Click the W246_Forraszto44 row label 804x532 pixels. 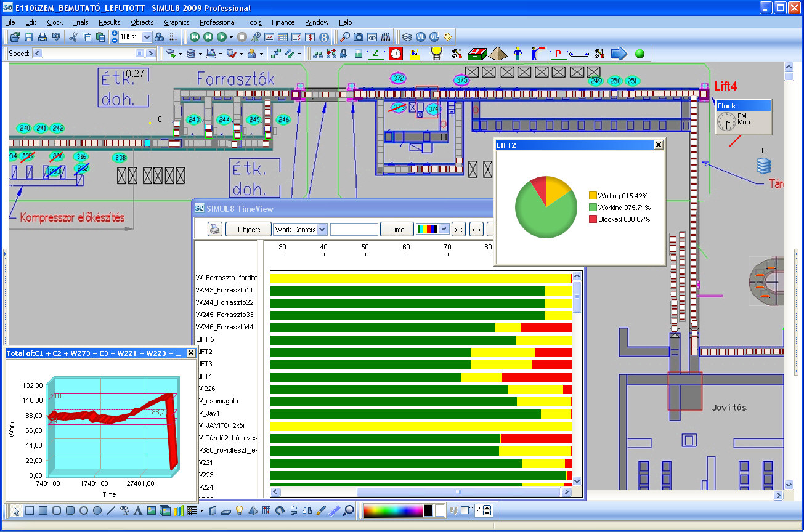tap(224, 327)
